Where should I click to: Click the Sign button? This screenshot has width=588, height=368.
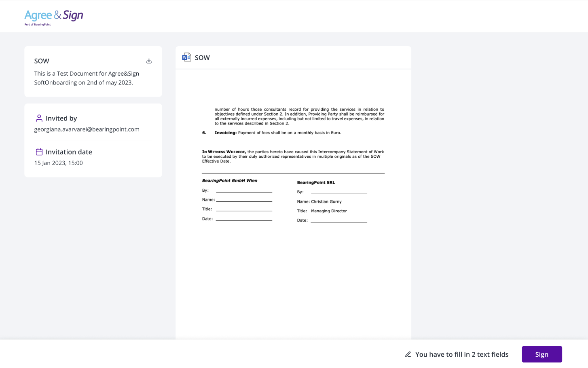coord(542,354)
